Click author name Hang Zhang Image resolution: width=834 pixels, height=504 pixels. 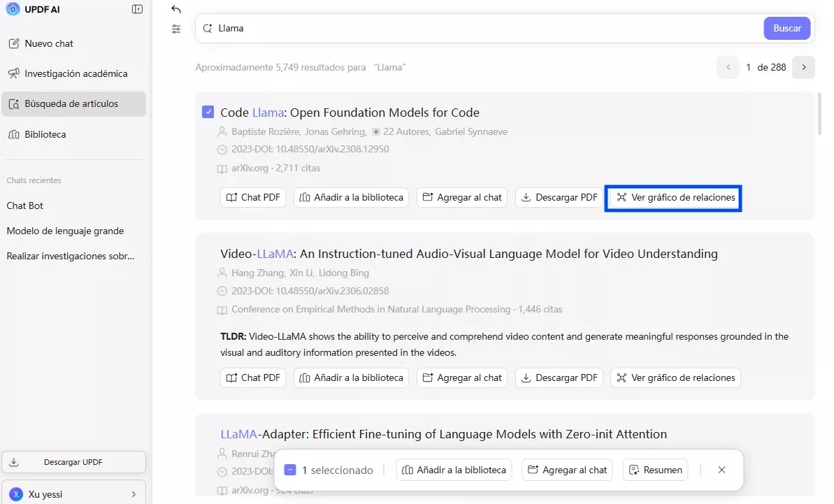258,273
